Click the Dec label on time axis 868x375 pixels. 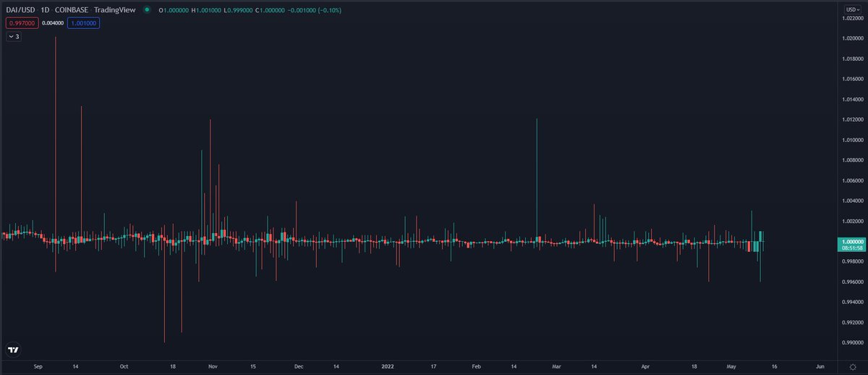(298, 366)
